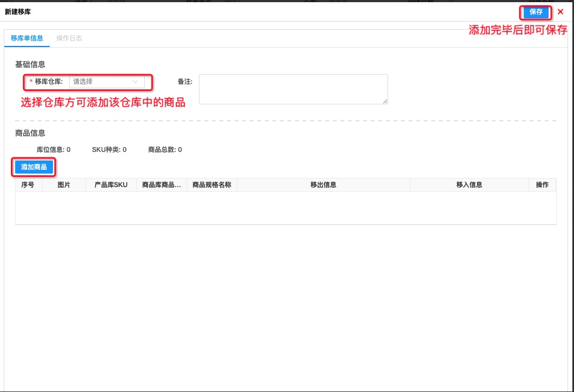This screenshot has height=392, width=574.
Task: Click the 操作 column header
Action: [x=542, y=185]
